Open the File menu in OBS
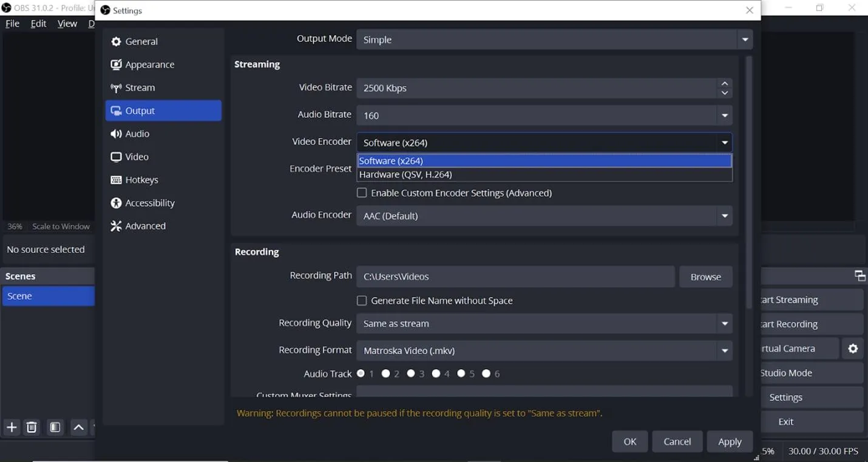The height and width of the screenshot is (462, 868). click(12, 24)
